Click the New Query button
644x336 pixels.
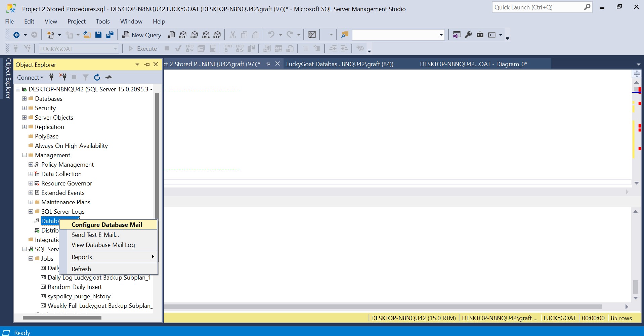142,35
